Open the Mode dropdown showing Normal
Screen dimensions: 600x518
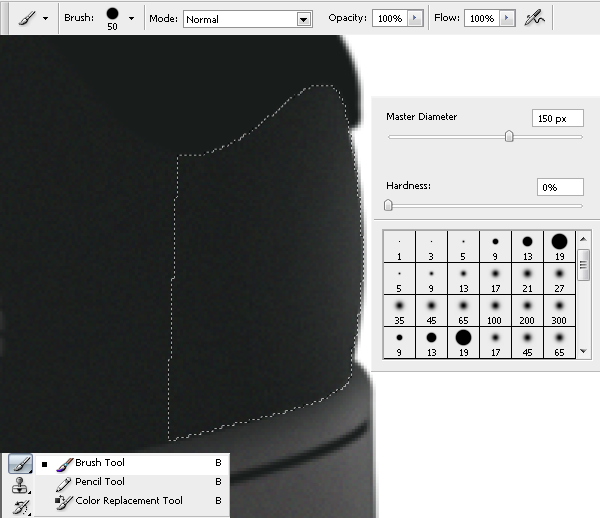click(248, 19)
